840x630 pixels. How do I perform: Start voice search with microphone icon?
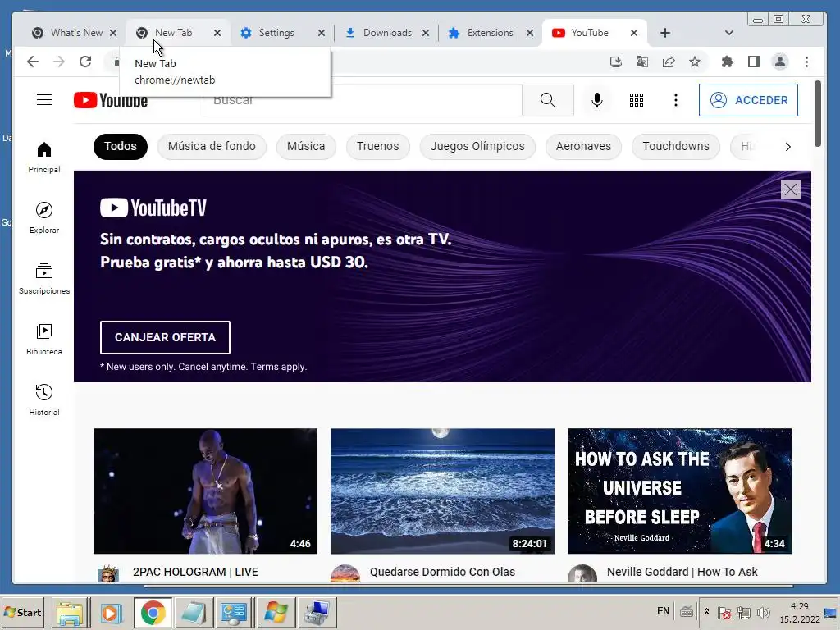click(x=597, y=100)
